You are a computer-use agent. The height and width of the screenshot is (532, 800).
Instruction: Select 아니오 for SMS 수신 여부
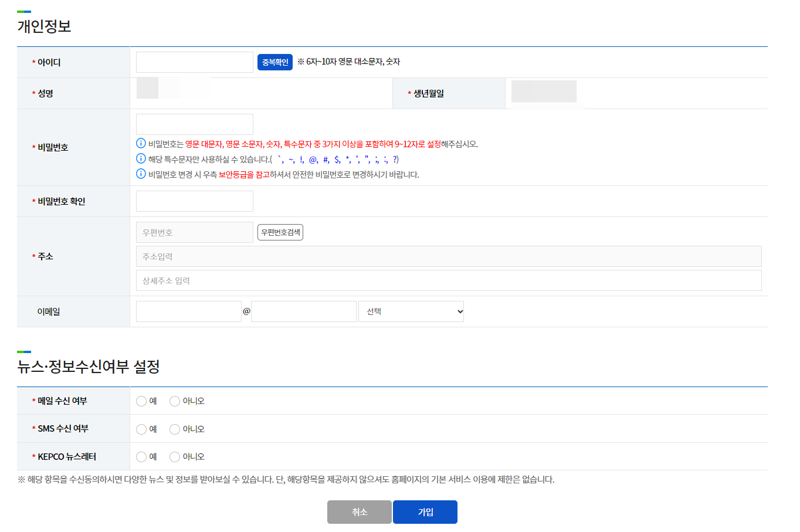click(x=174, y=429)
